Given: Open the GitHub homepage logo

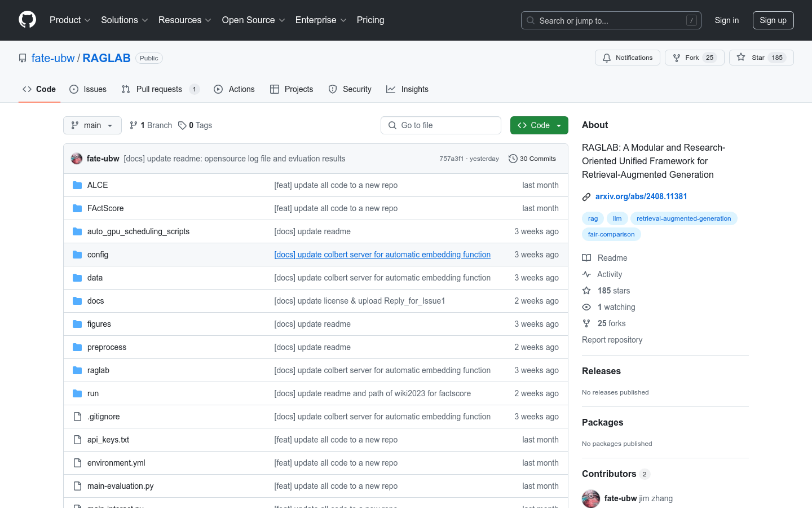Looking at the screenshot, I should [x=28, y=20].
